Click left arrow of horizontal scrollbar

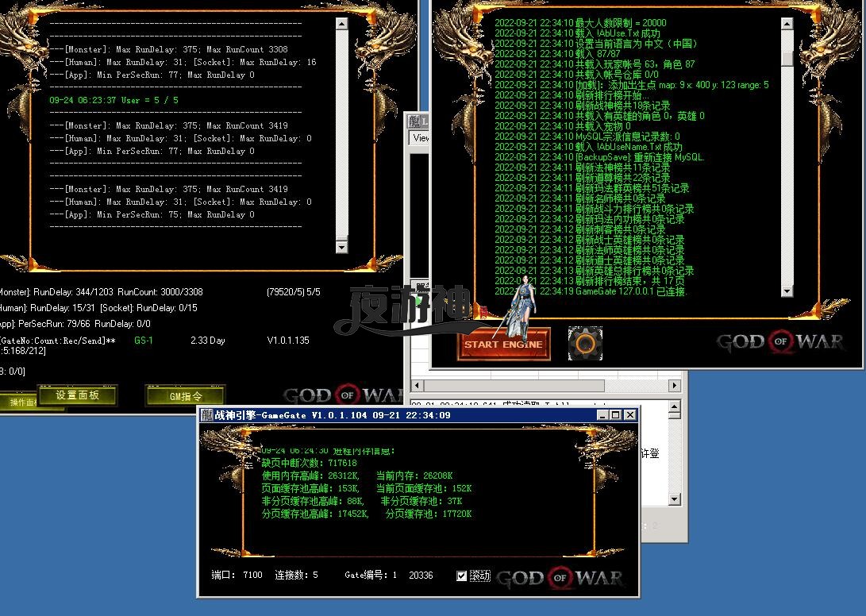[x=415, y=387]
